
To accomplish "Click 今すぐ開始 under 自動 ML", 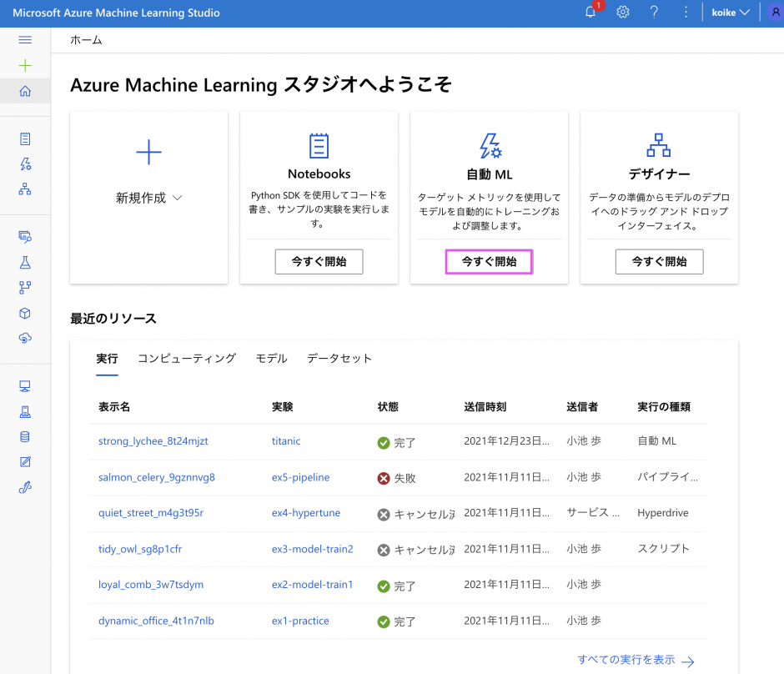I will point(489,262).
